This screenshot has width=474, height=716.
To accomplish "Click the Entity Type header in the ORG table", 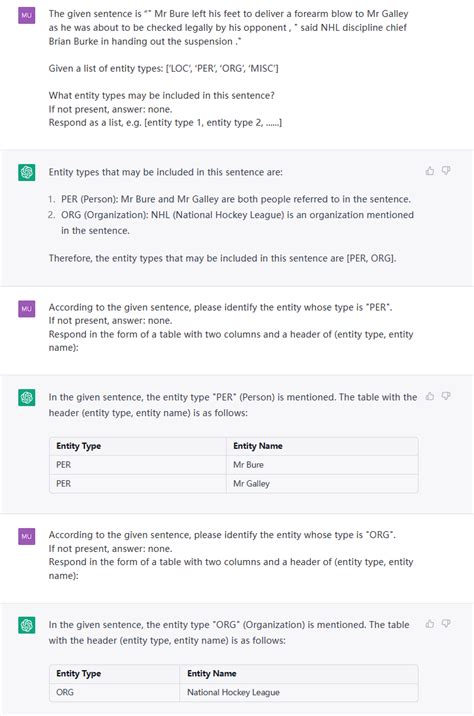I will click(115, 674).
